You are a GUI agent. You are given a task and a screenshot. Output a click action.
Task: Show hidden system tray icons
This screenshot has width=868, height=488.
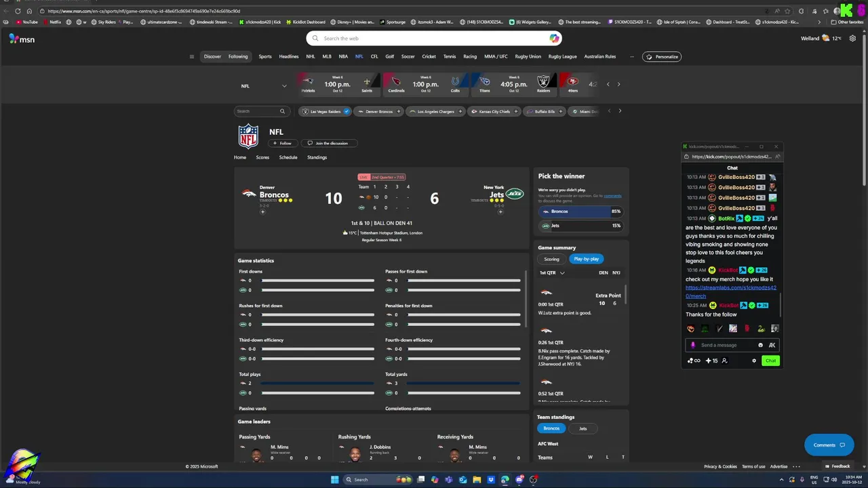click(x=781, y=480)
